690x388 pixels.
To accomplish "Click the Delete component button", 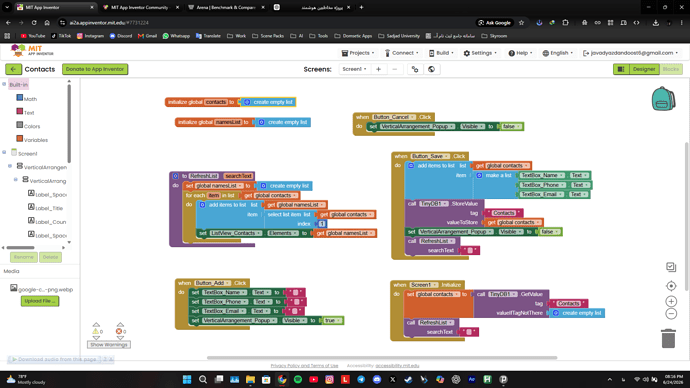I will click(51, 257).
